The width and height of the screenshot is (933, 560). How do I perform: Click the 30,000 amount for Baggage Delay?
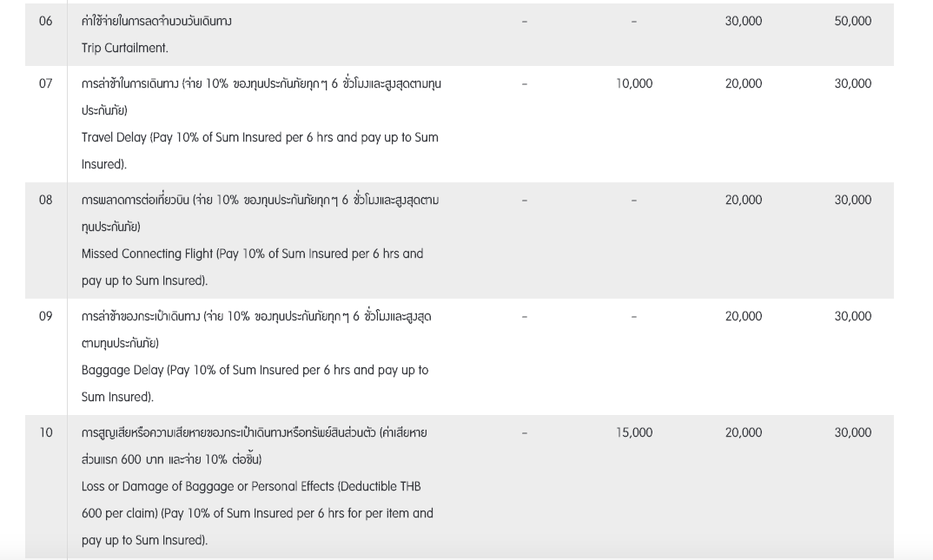tap(852, 316)
